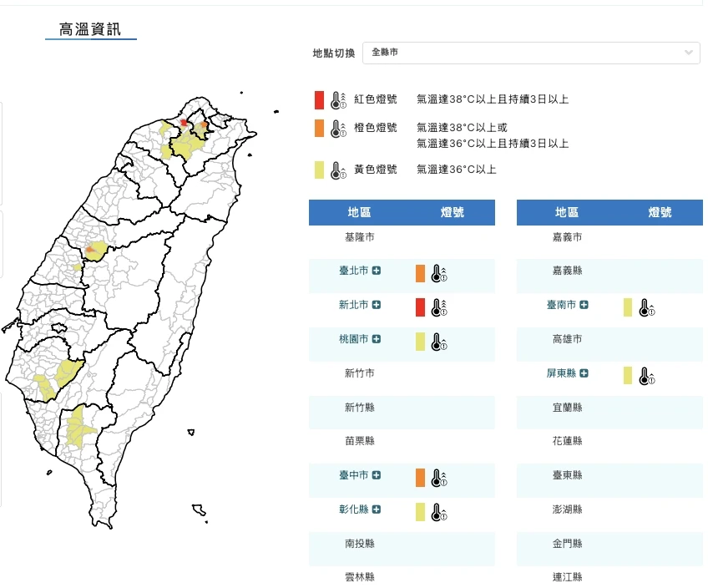The height and width of the screenshot is (588, 708).
Task: Click the red thermometer icon for 新北市
Action: (437, 307)
